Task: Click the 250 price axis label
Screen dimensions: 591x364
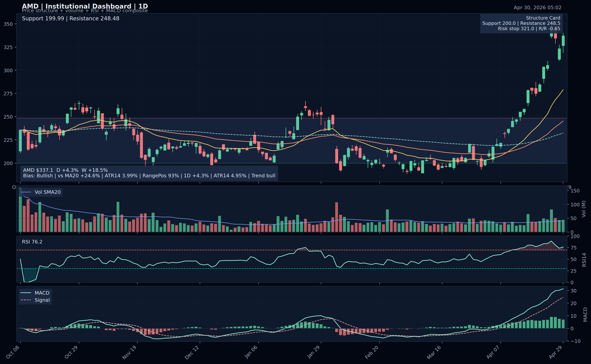Action: (8, 117)
